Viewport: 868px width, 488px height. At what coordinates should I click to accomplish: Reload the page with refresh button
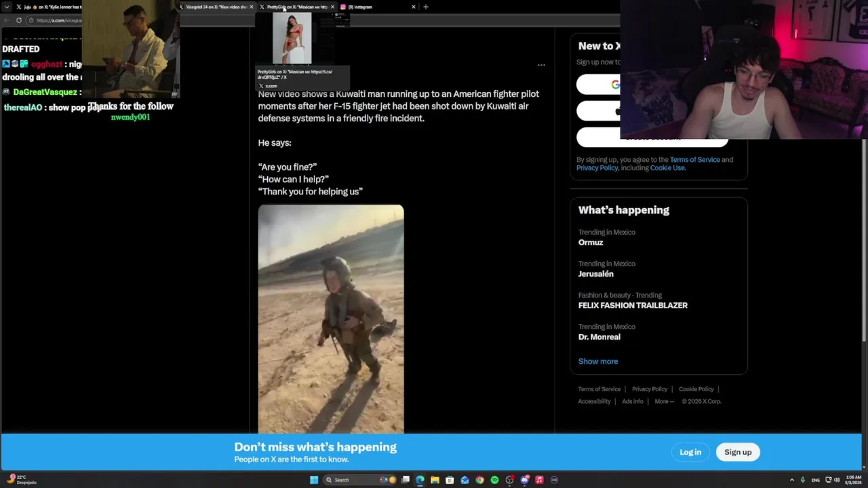[19, 20]
